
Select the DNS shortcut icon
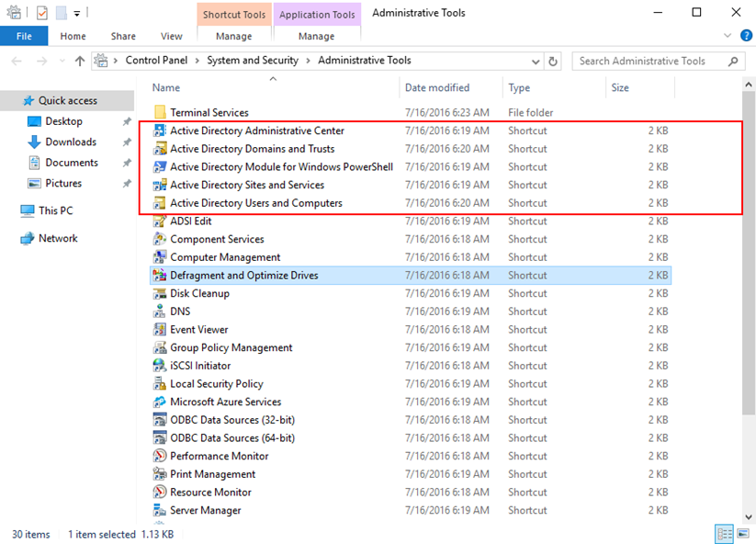point(160,312)
